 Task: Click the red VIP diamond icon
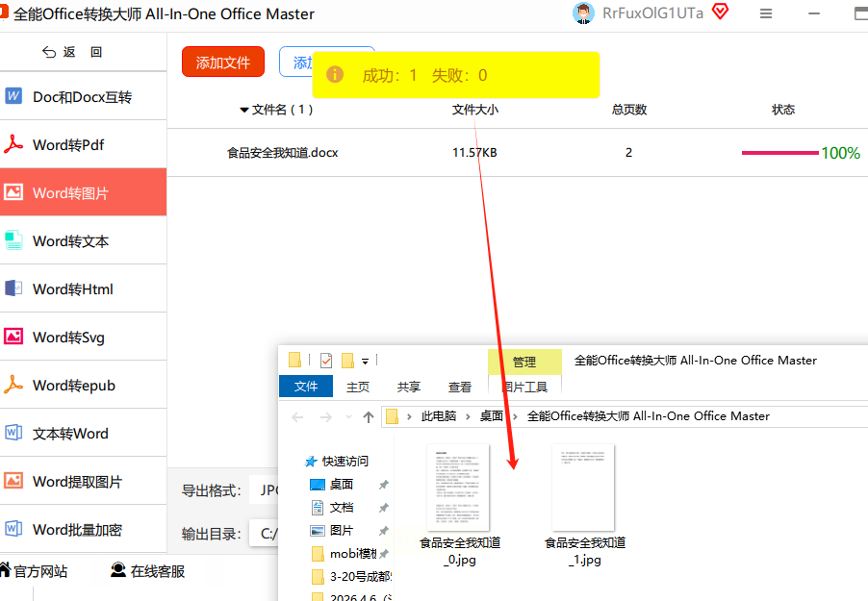click(720, 12)
